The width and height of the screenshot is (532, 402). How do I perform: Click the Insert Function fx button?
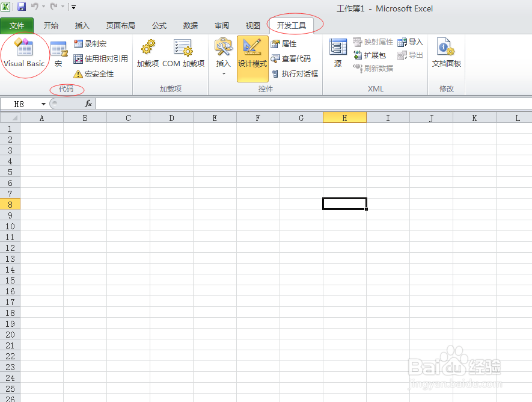coord(88,104)
